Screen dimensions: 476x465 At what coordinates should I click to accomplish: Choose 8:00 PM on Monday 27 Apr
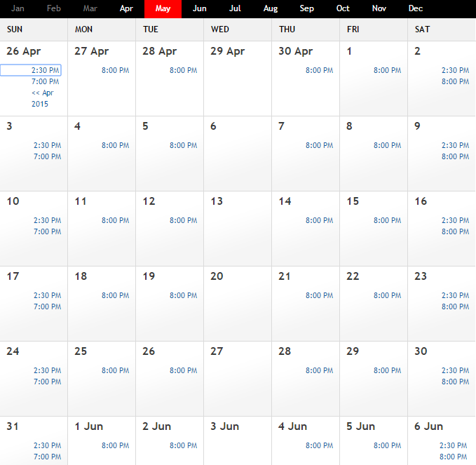[116, 70]
